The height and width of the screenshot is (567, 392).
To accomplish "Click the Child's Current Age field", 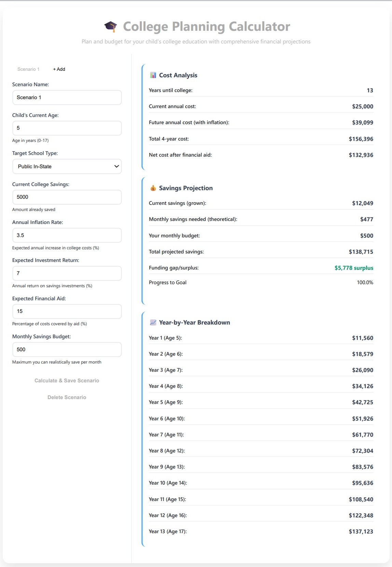I will 67,128.
